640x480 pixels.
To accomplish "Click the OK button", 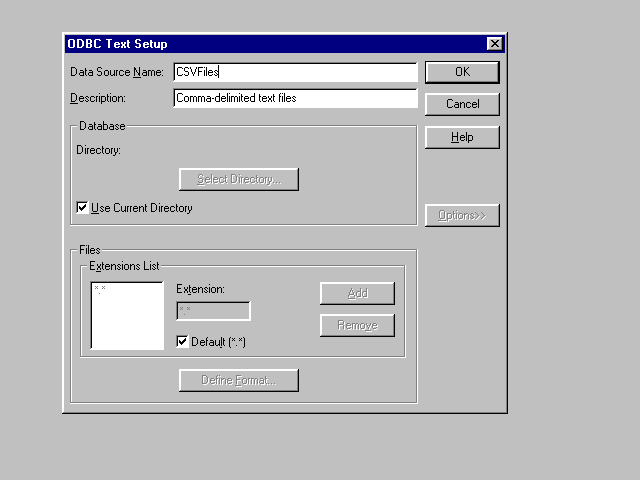I will tap(461, 72).
